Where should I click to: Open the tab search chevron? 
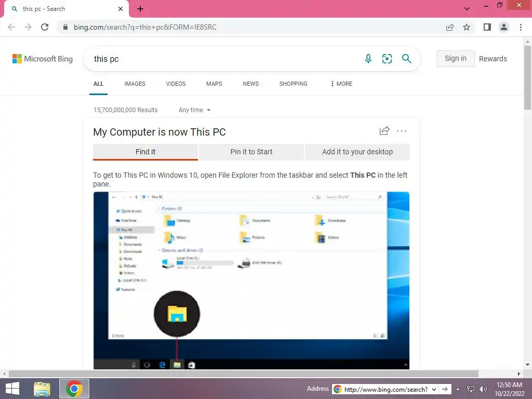[467, 9]
